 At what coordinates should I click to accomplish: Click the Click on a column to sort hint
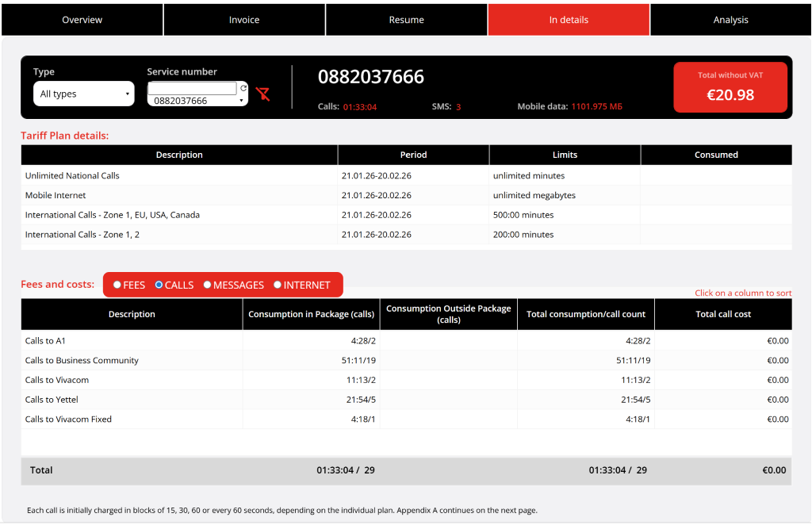coord(743,293)
